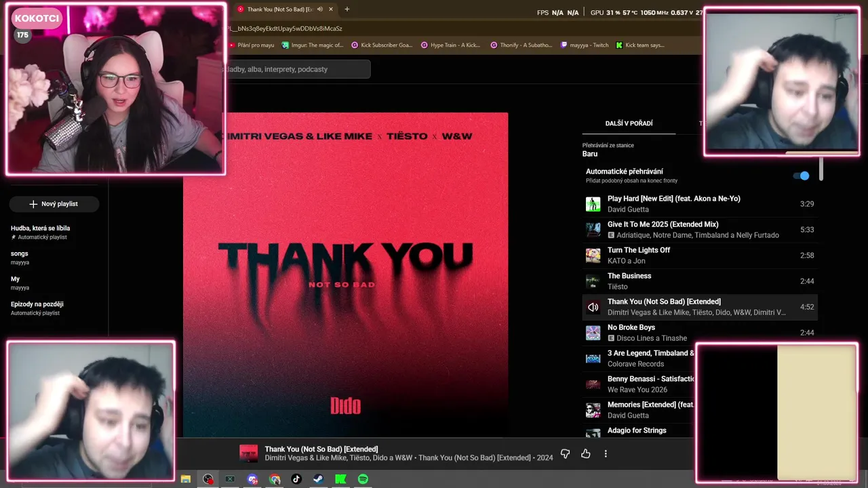Click the thumbs up like icon
Viewport: 868px width, 488px height.
pyautogui.click(x=586, y=453)
